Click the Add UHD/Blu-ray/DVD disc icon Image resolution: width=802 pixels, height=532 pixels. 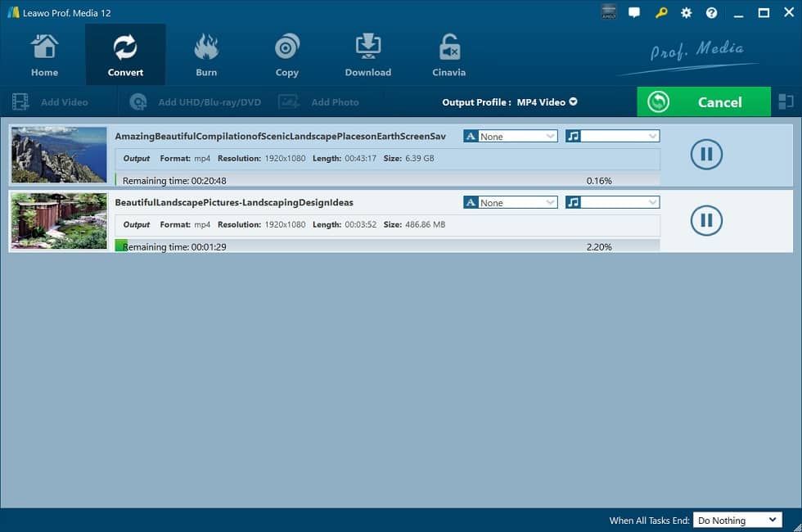(x=138, y=101)
